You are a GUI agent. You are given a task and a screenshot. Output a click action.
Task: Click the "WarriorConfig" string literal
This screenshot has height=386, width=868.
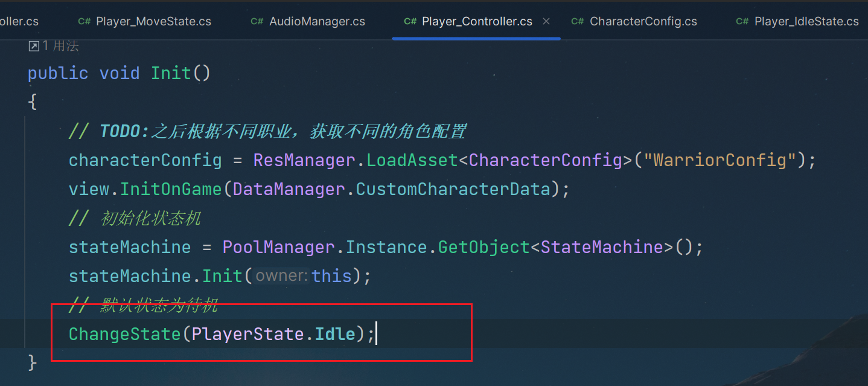pyautogui.click(x=720, y=160)
